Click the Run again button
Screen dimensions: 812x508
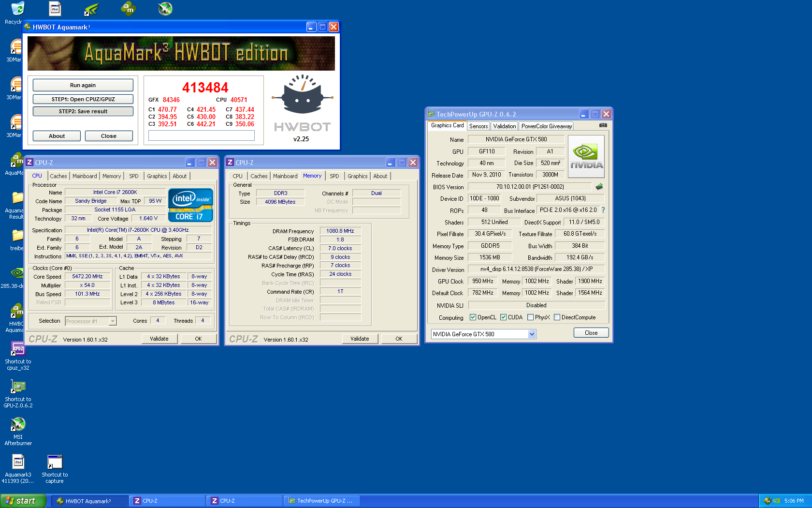point(83,85)
